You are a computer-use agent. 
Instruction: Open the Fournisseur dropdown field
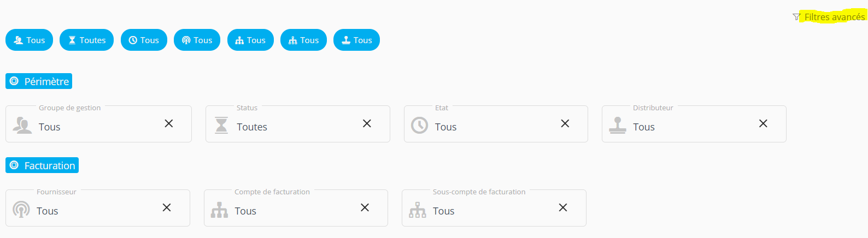[87, 211]
